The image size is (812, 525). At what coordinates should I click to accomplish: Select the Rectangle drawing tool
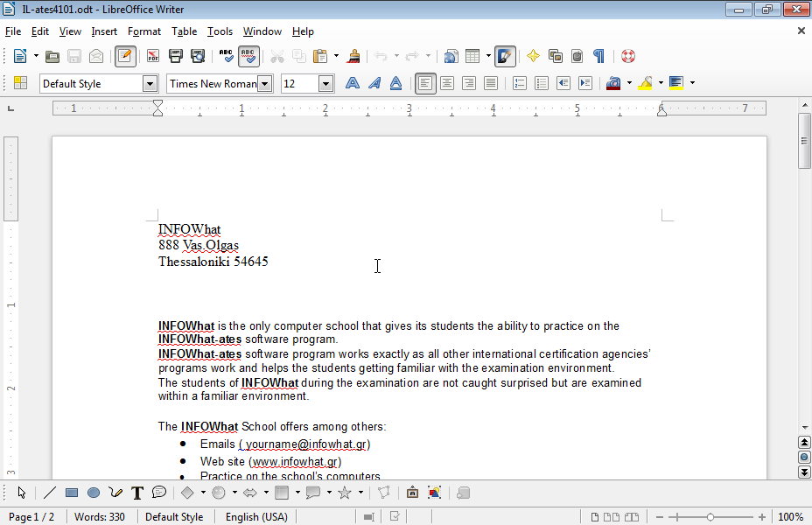pos(72,493)
